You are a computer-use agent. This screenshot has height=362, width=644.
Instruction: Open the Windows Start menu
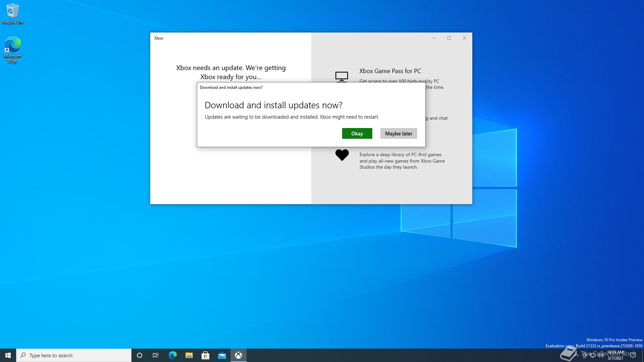tap(8, 355)
